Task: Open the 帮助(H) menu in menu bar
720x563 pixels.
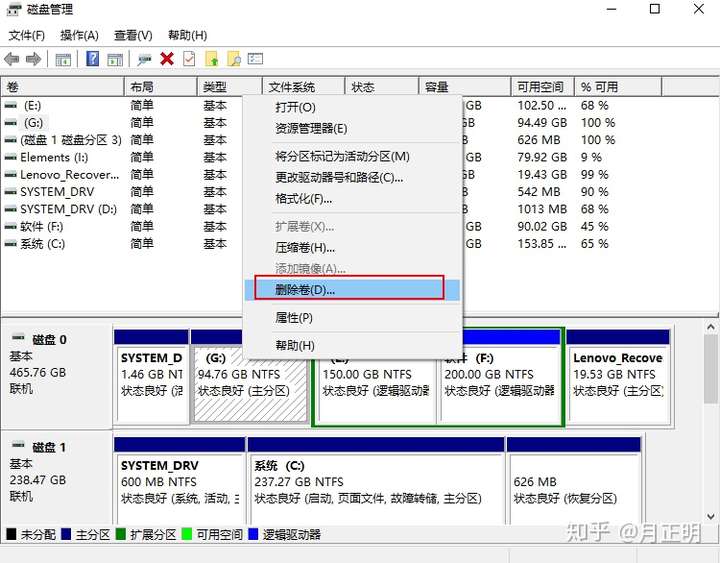Action: 187,35
